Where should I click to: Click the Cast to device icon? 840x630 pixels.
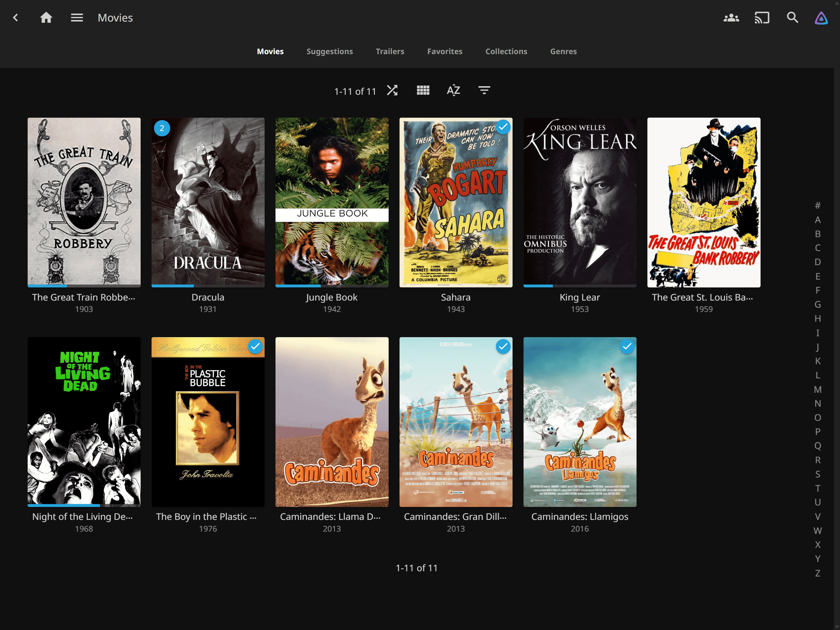pos(762,18)
